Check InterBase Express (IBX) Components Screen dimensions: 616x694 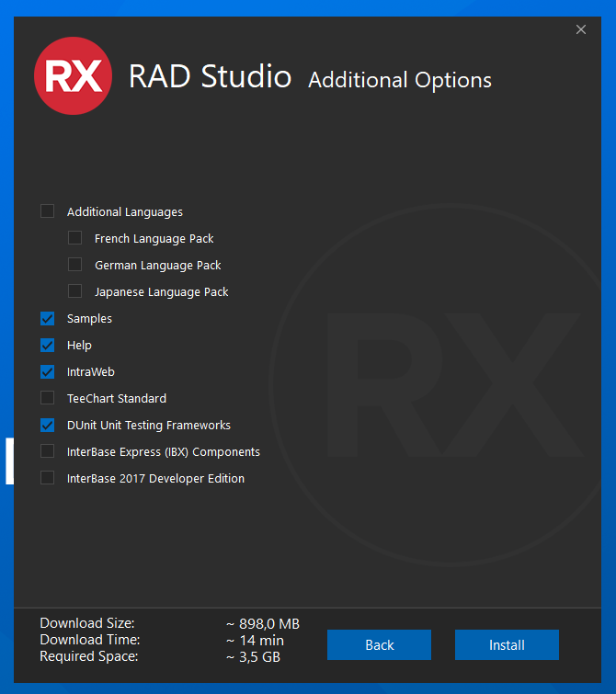point(48,451)
